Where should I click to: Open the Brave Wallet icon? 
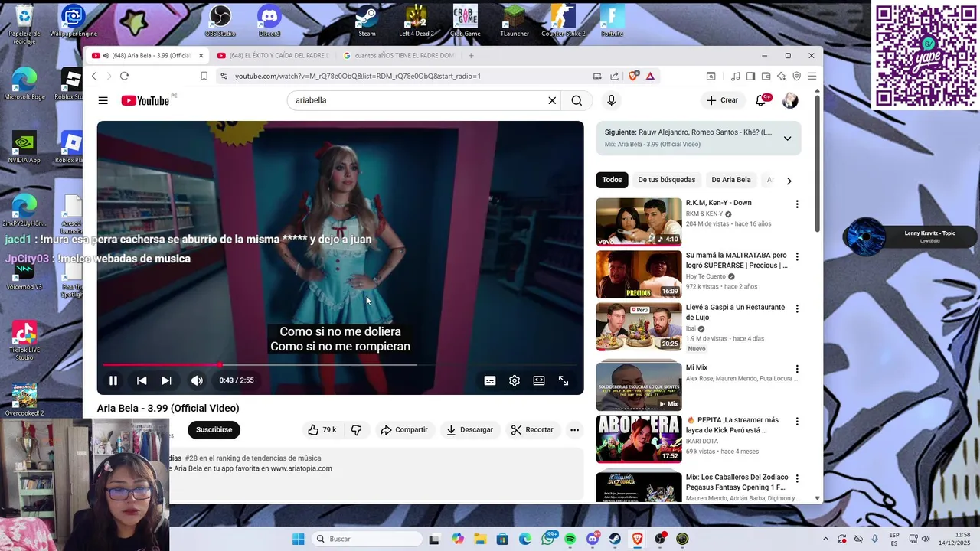[766, 76]
